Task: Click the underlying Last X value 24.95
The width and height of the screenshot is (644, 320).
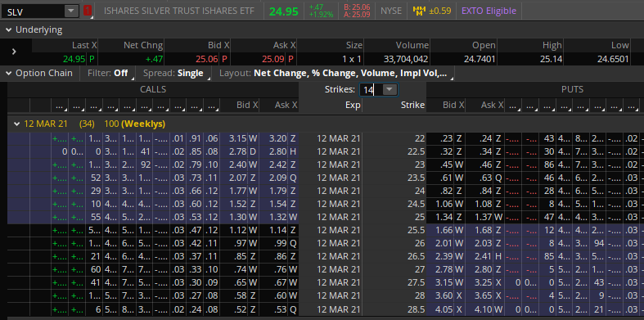Action: point(74,59)
